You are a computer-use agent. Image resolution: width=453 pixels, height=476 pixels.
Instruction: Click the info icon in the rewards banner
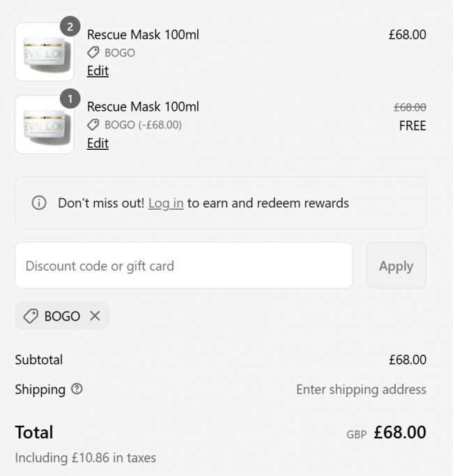39,204
